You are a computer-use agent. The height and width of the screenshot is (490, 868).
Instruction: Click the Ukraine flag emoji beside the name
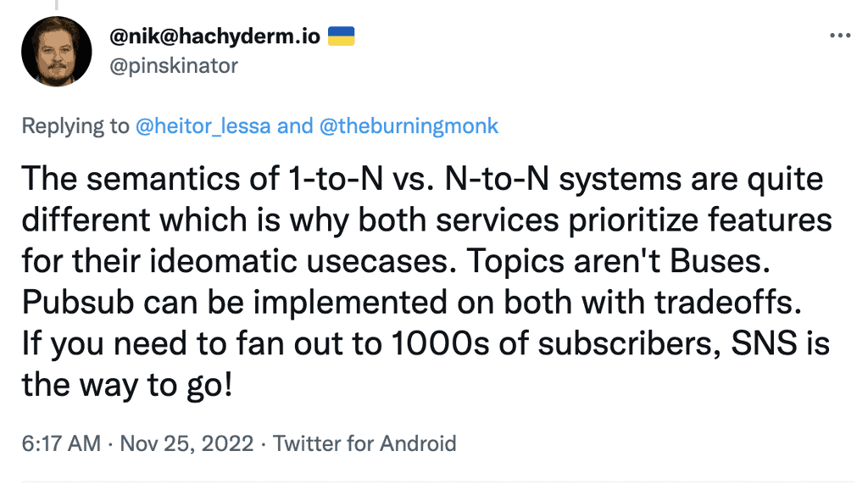(x=341, y=36)
